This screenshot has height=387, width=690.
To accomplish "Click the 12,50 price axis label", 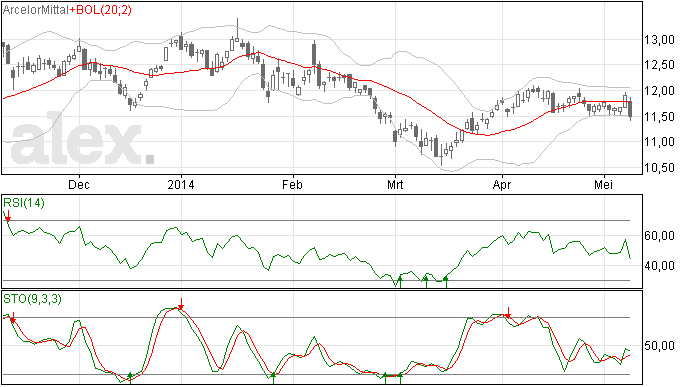I will point(659,65).
